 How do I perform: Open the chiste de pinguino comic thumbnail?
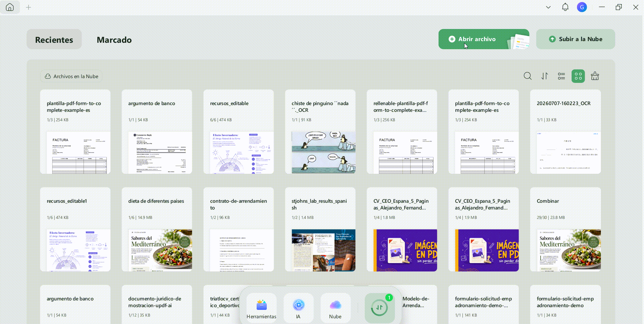tap(323, 153)
